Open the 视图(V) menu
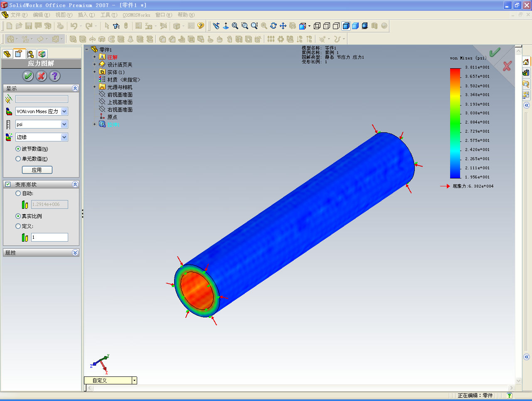This screenshot has width=532, height=401. pyautogui.click(x=64, y=15)
